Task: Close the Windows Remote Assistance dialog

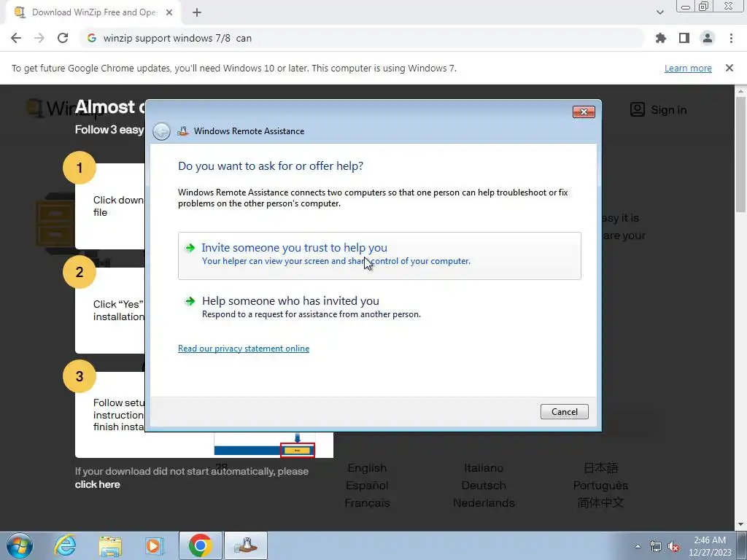Action: [x=584, y=112]
